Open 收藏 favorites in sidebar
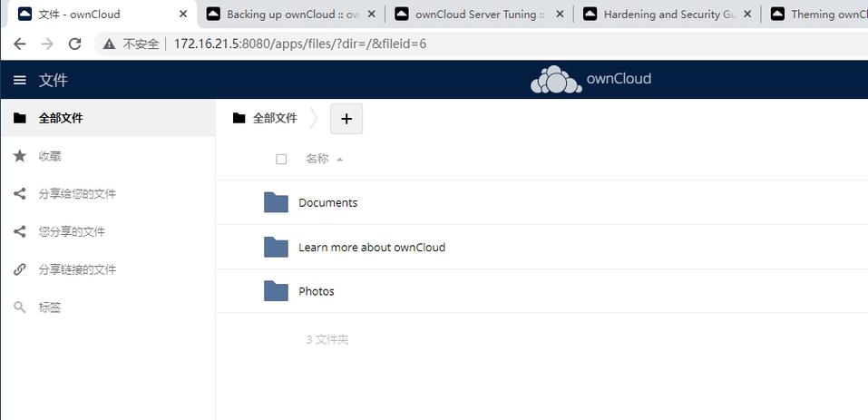The image size is (868, 420). [x=108, y=156]
